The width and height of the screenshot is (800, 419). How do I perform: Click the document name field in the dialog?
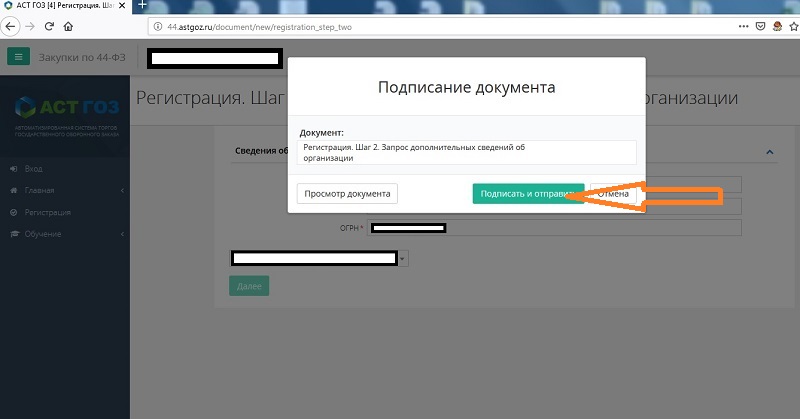click(467, 153)
